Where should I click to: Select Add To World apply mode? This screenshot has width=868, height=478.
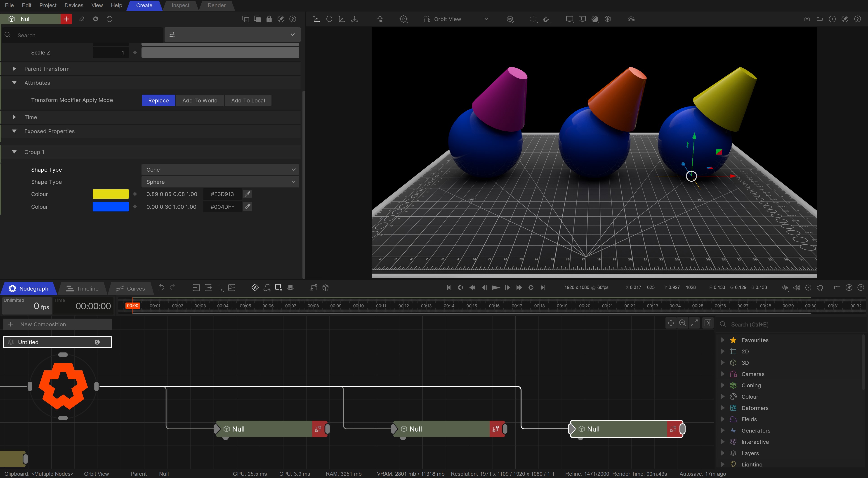(x=200, y=100)
